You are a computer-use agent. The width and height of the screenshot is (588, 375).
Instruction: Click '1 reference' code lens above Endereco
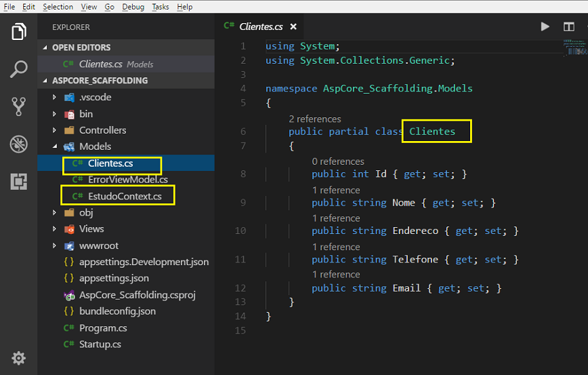tap(336, 218)
